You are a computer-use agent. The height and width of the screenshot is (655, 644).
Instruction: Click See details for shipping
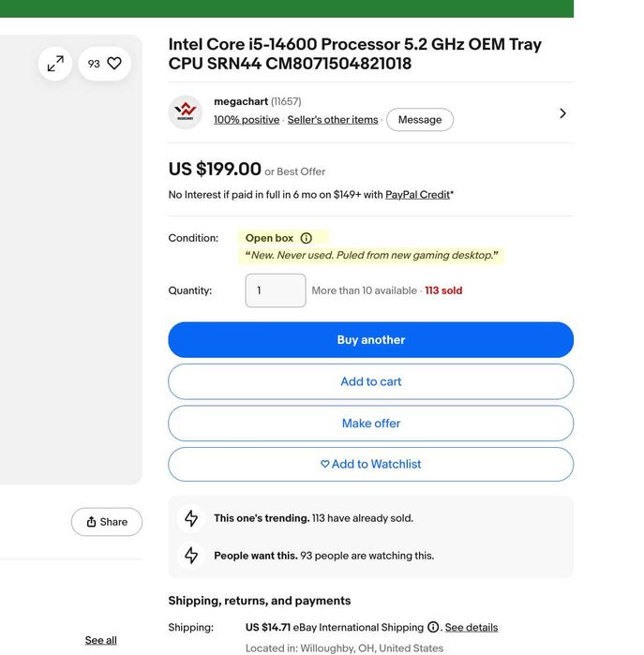(x=471, y=628)
